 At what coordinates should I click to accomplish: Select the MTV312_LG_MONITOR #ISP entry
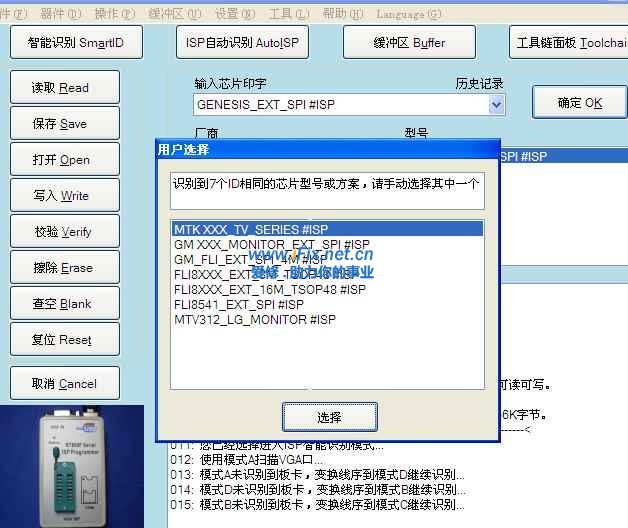[x=328, y=319]
